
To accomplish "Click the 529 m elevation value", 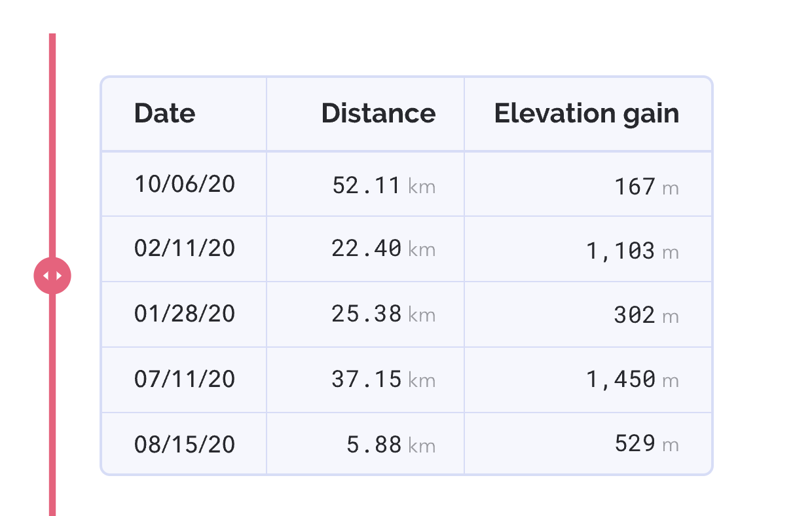I will [646, 444].
